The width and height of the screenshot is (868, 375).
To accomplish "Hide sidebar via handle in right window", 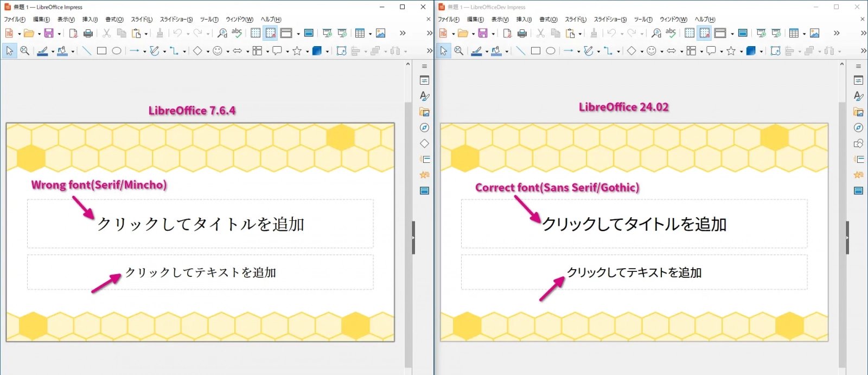I will [847, 238].
